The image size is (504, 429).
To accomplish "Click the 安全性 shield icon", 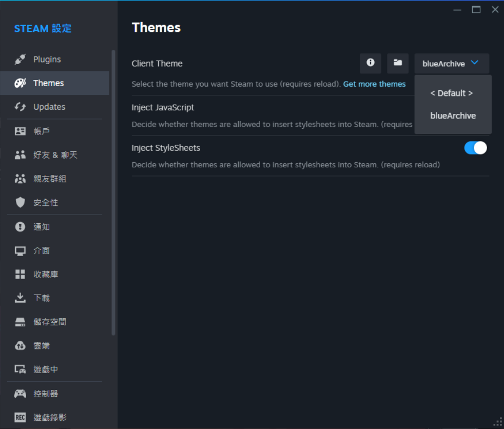I will pos(20,203).
